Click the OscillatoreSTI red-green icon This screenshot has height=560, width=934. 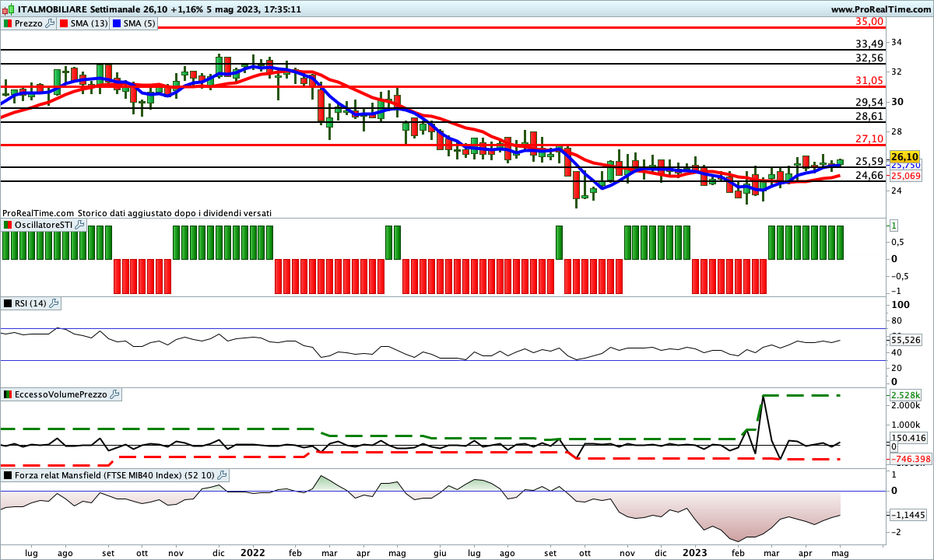[8, 225]
